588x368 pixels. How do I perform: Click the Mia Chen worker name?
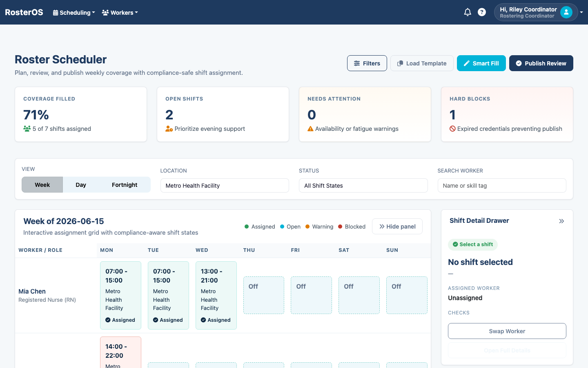[32, 291]
